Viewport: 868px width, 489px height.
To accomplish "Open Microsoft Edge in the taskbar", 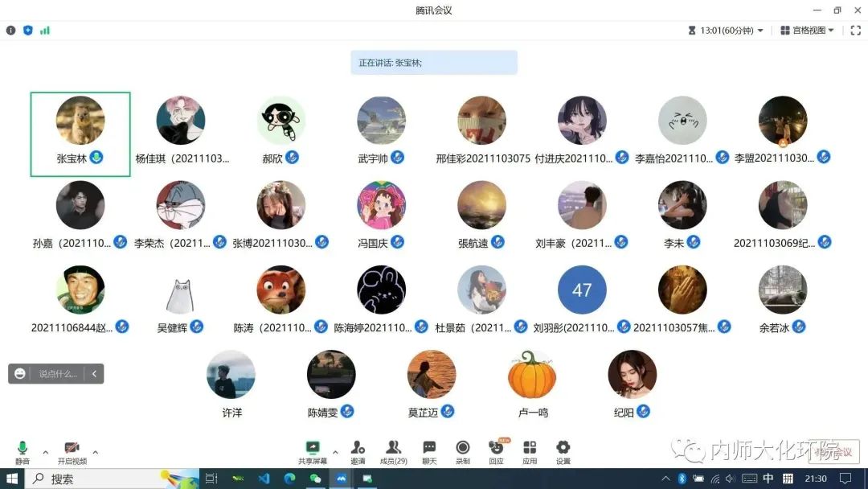I will [x=289, y=479].
